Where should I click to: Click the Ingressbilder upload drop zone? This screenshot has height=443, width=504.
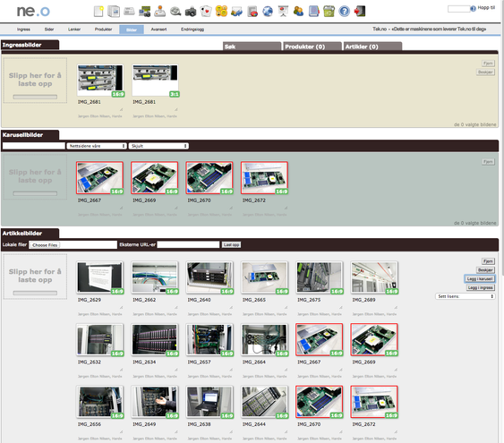(x=35, y=81)
